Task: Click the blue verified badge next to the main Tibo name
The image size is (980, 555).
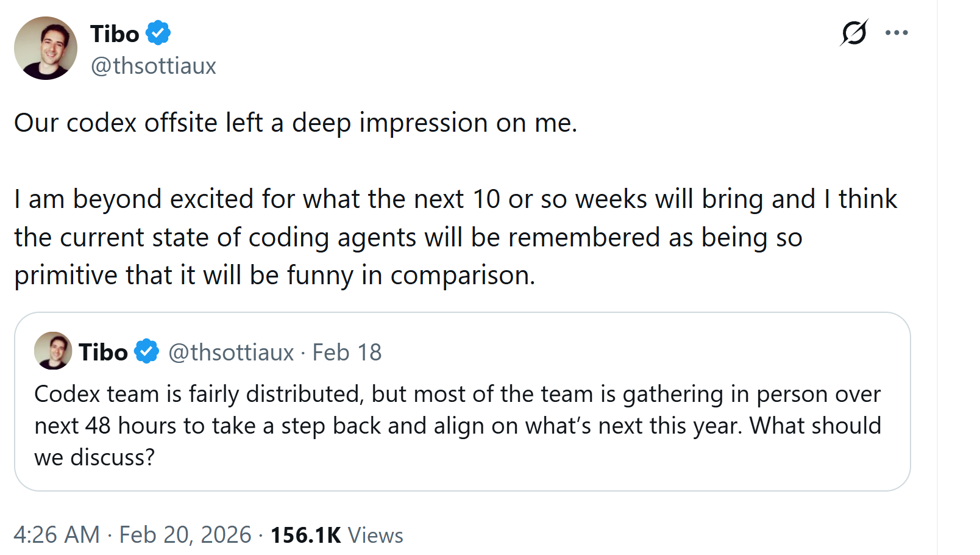Action: 158,33
